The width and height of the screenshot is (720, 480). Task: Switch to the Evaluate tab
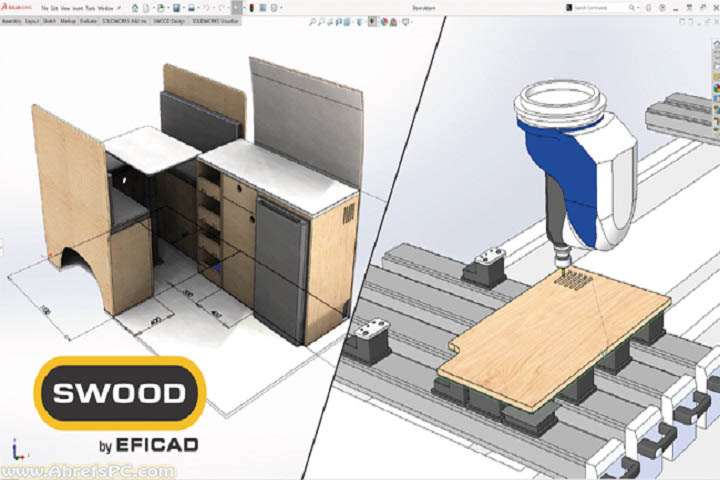[88, 21]
